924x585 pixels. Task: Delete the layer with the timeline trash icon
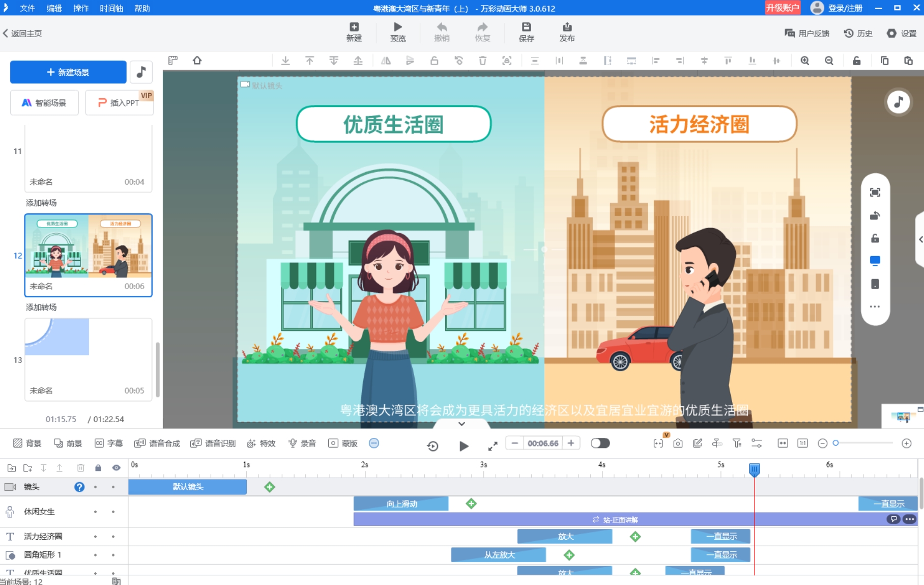[80, 468]
